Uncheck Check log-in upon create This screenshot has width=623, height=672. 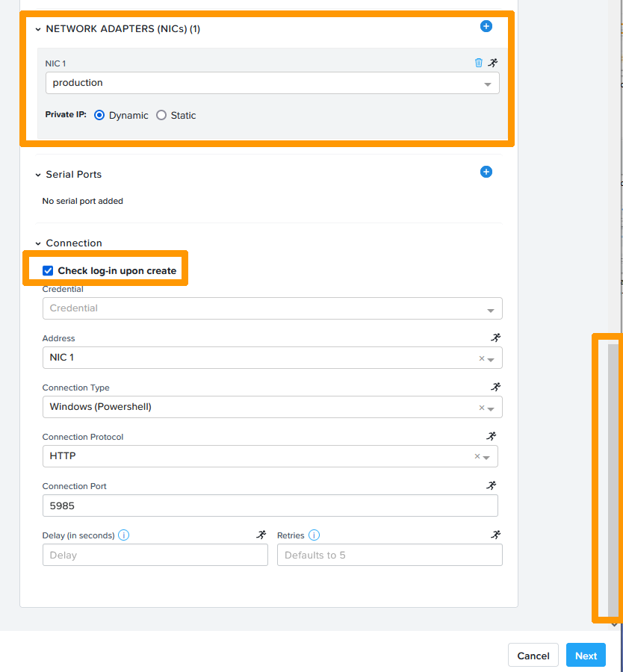(x=48, y=271)
